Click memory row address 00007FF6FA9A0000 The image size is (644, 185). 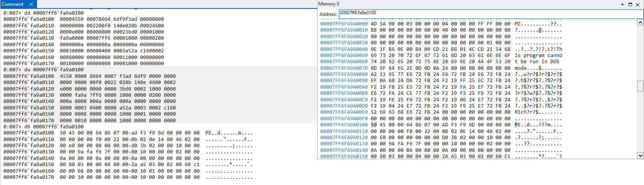click(x=344, y=24)
